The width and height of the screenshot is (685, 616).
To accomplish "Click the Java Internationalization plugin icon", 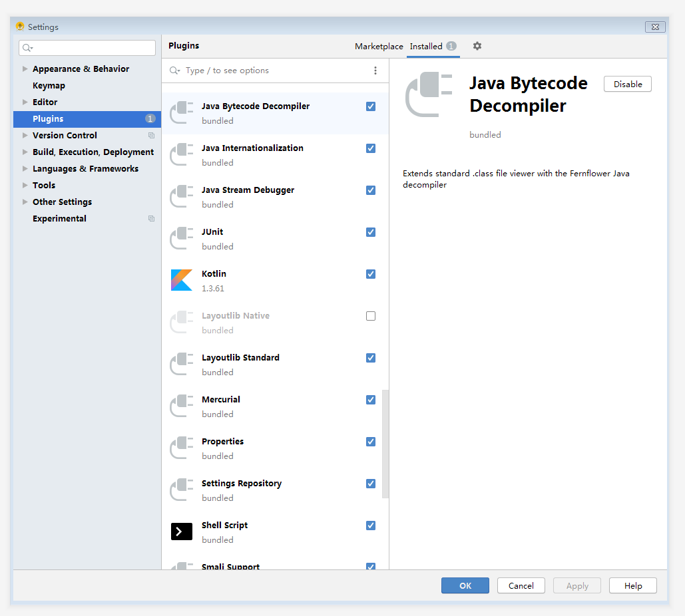I will 181,154.
